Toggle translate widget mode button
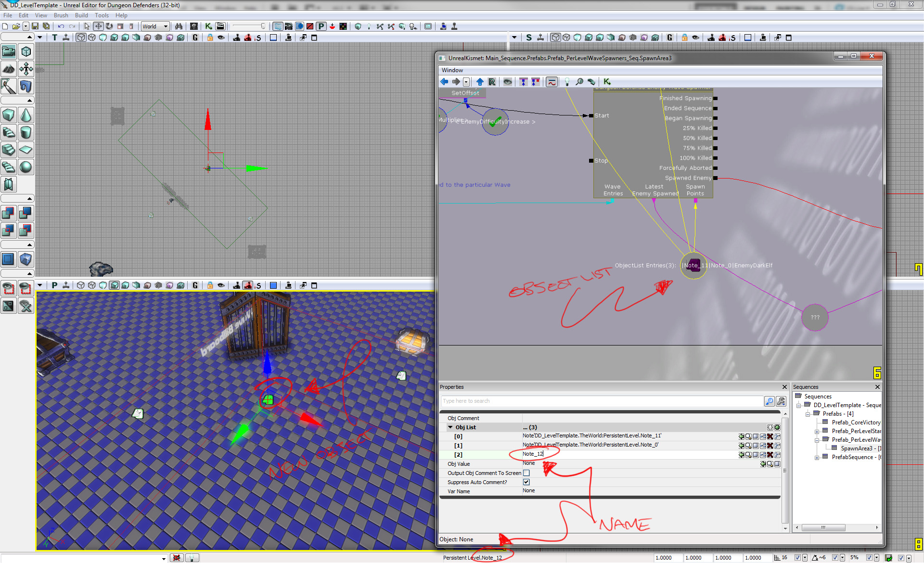924x563 pixels. click(98, 26)
